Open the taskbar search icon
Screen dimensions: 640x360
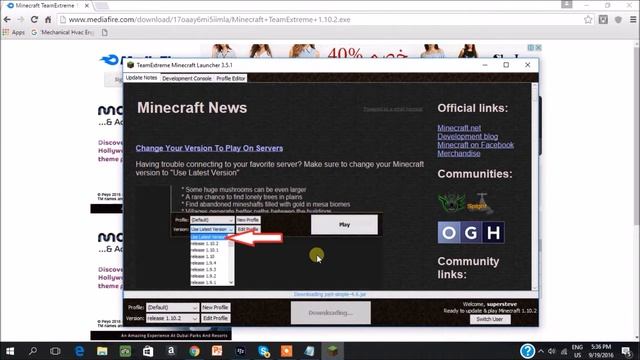33,351
